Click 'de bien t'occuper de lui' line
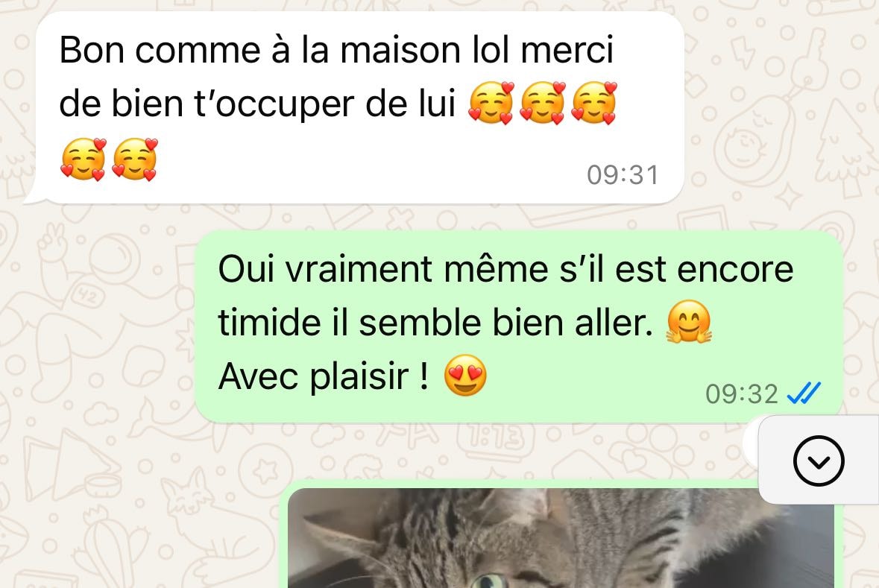 coord(257,104)
